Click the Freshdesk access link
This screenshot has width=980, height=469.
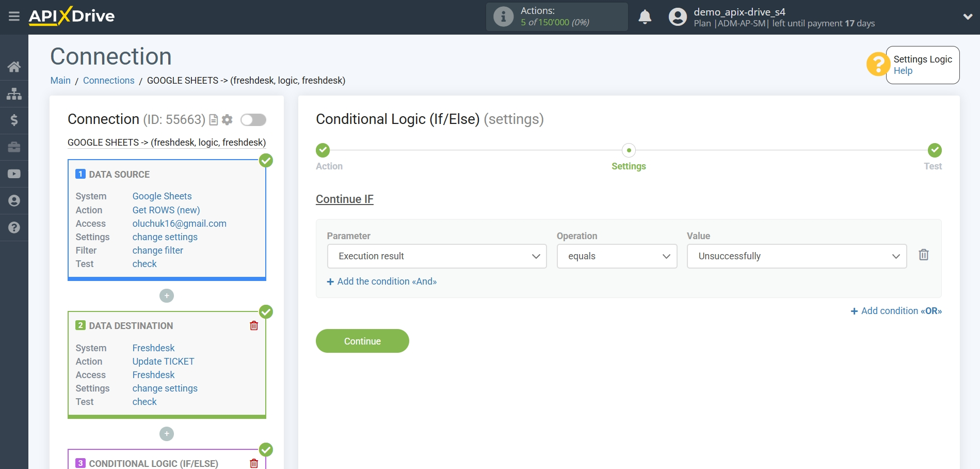[153, 375]
